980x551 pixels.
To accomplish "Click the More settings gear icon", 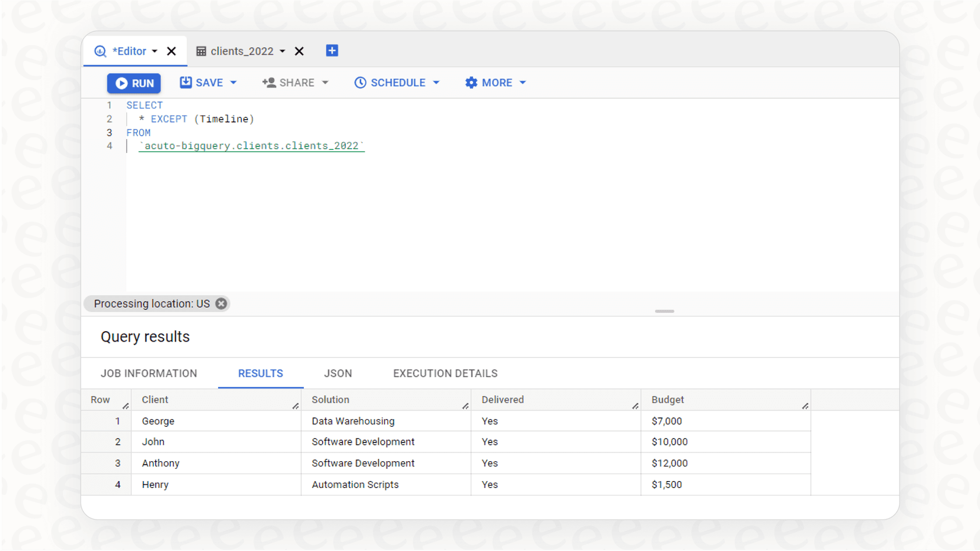I will [471, 82].
